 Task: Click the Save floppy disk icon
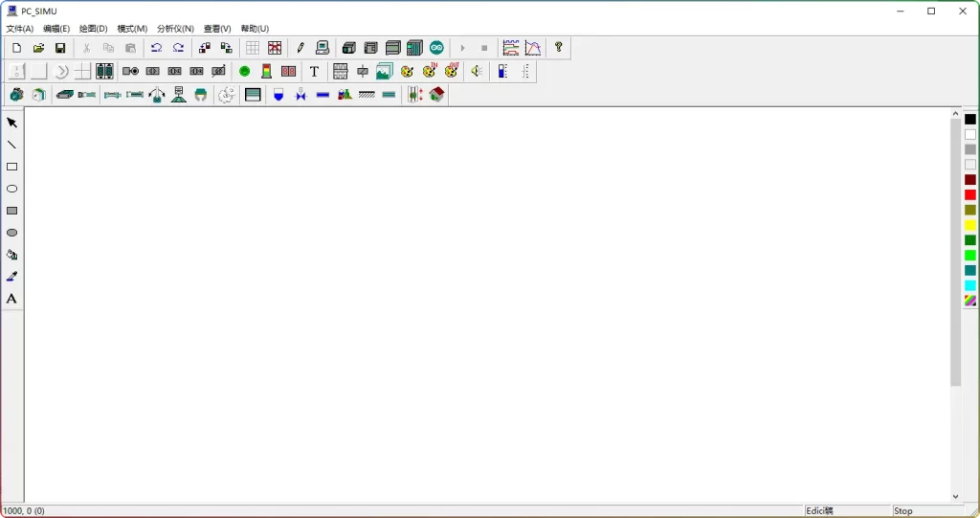point(60,48)
